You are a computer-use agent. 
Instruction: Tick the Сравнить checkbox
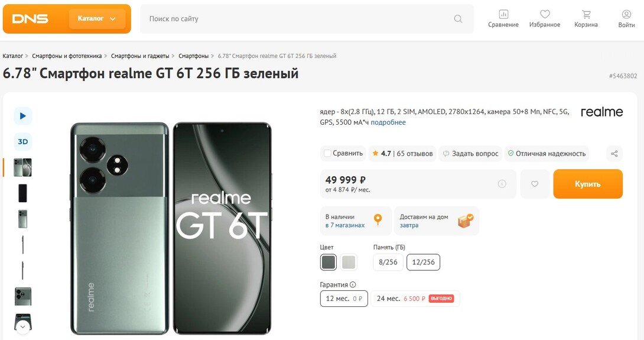tap(327, 153)
